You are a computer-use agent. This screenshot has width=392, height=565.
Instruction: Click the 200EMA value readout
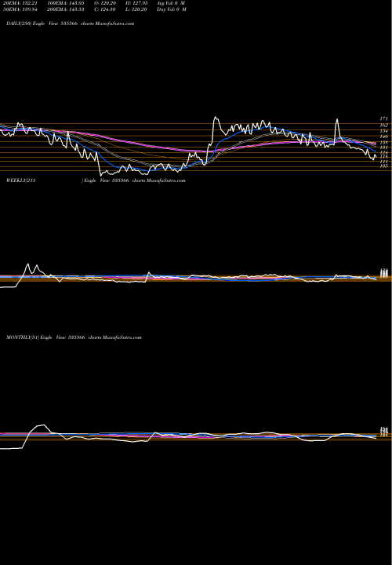tap(66, 9)
